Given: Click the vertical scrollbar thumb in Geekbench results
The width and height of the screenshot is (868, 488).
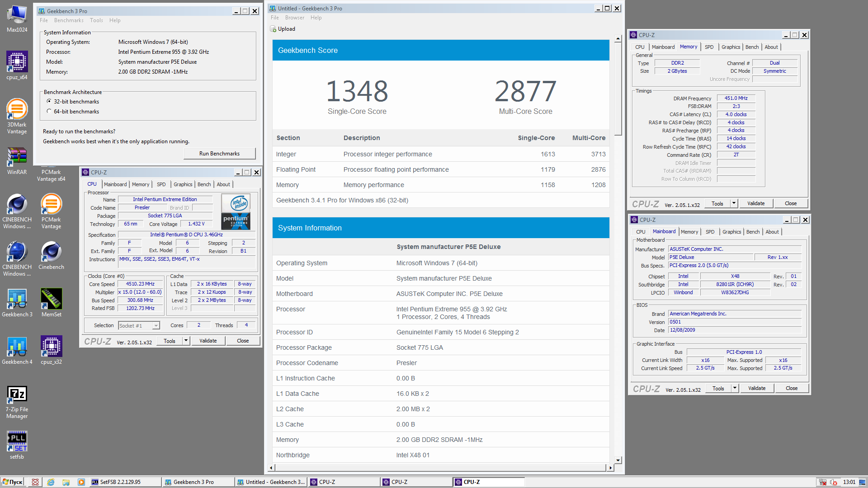Looking at the screenshot, I should tap(618, 89).
